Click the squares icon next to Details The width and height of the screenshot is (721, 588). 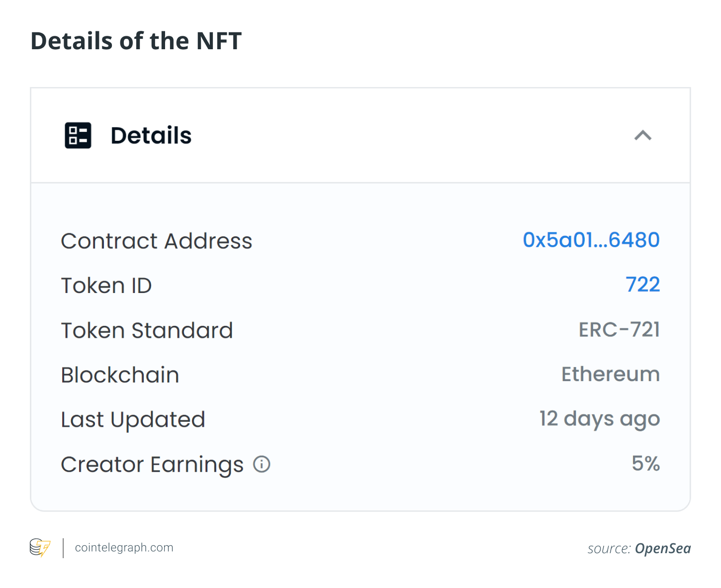pos(78,135)
